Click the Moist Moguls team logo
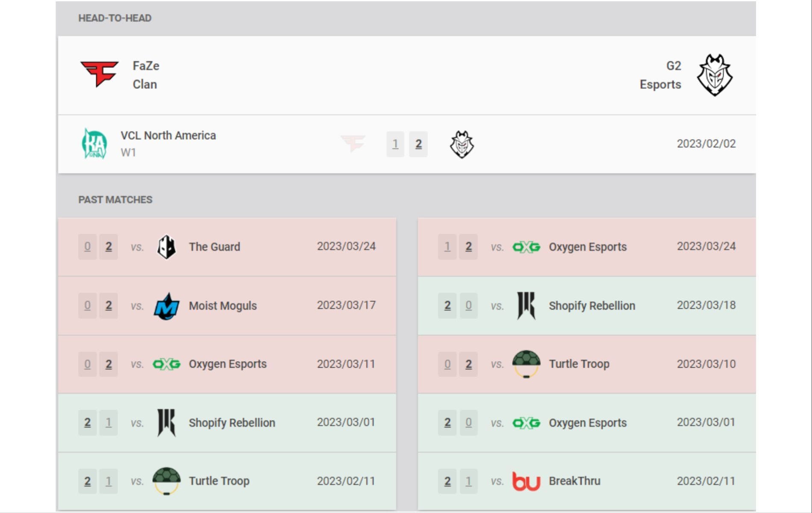This screenshot has width=812, height=513. coord(166,306)
